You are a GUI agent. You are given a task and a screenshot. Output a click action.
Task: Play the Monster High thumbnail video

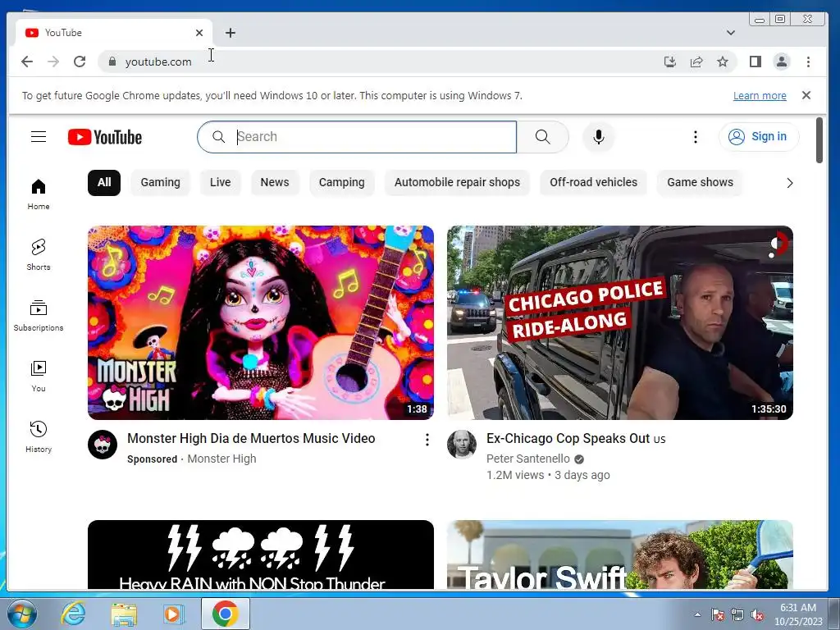point(261,322)
